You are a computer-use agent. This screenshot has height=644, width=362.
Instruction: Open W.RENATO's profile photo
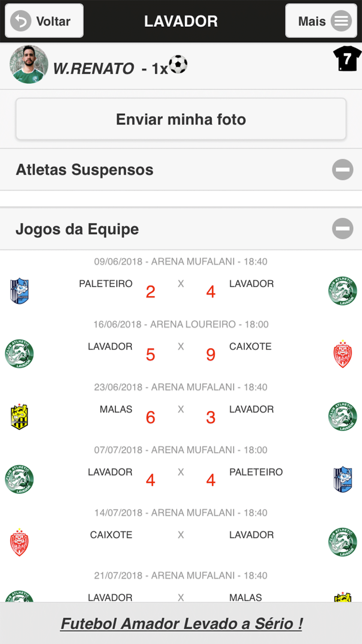click(29, 64)
